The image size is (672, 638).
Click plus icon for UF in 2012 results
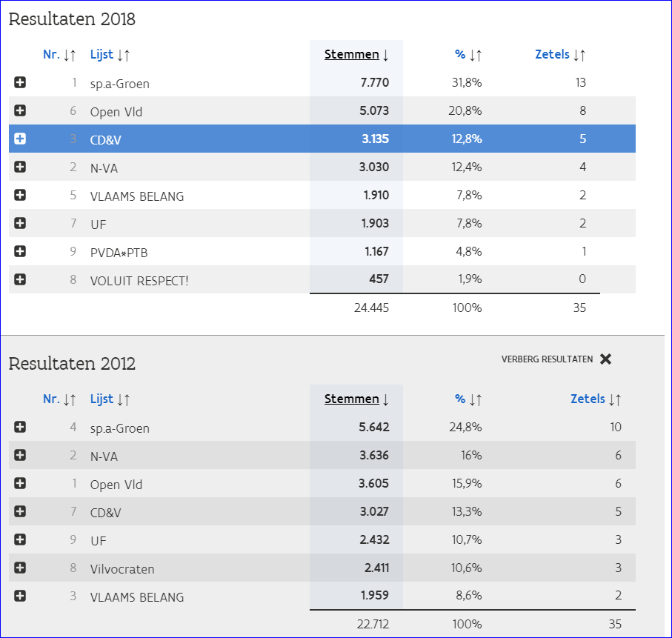coord(20,539)
